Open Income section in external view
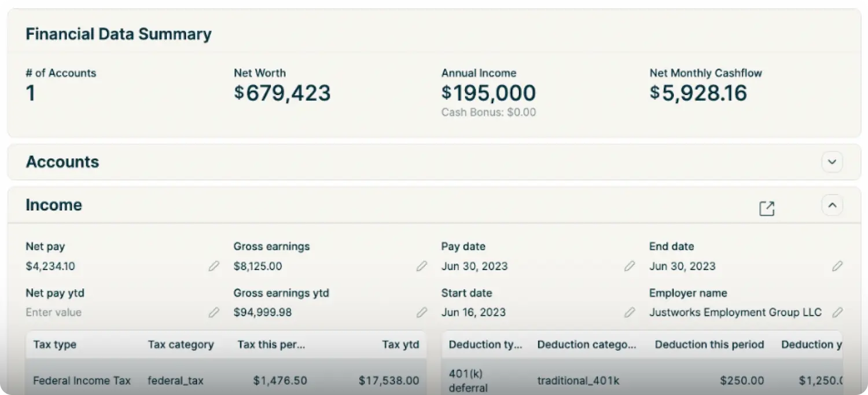868x395 pixels. (x=767, y=209)
